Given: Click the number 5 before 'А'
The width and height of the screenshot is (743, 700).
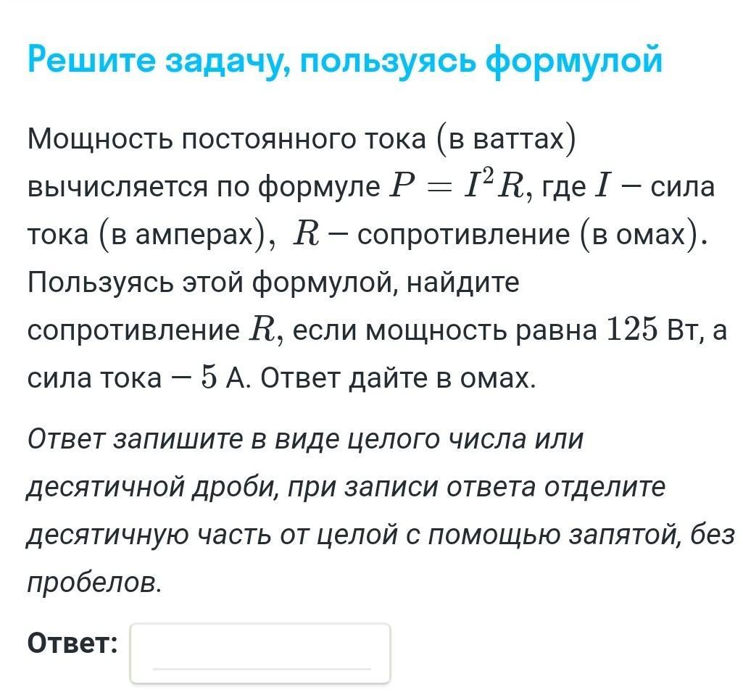Looking at the screenshot, I should [209, 378].
